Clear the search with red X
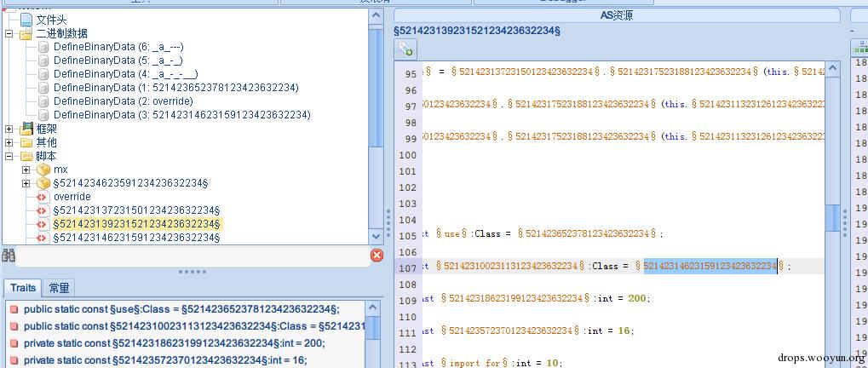Viewport: 868px width, 368px height. (377, 255)
